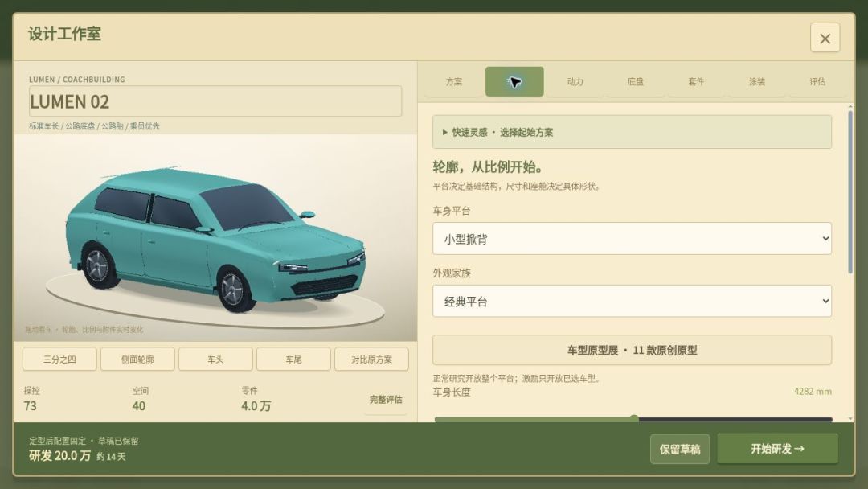The image size is (868, 489).
Task: Switch to the 动力 tab
Action: [575, 81]
